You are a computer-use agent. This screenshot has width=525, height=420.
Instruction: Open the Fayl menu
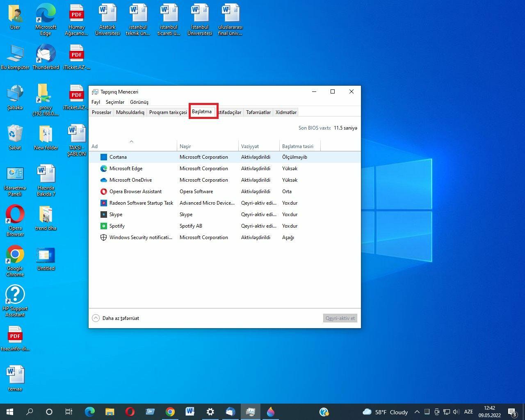pos(96,102)
